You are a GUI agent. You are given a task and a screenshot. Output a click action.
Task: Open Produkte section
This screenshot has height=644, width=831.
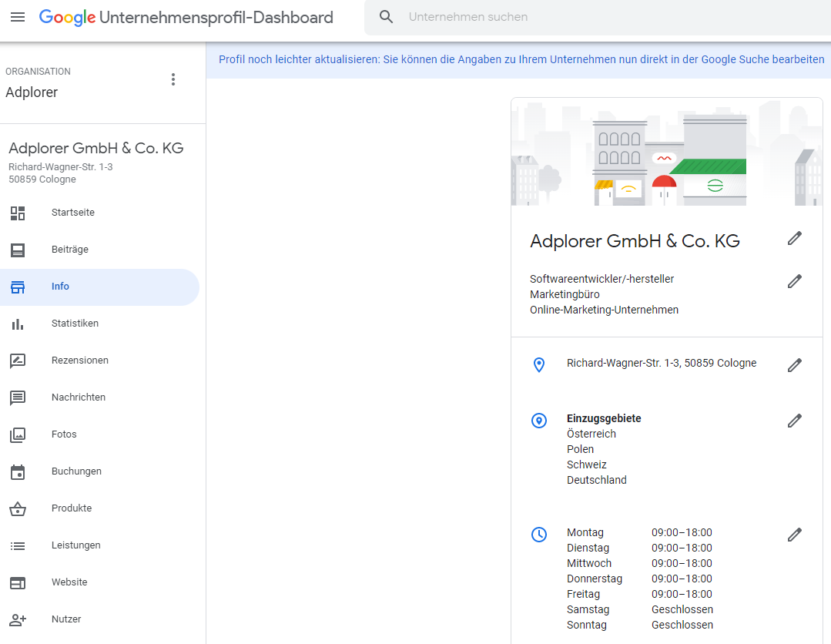[x=72, y=508]
